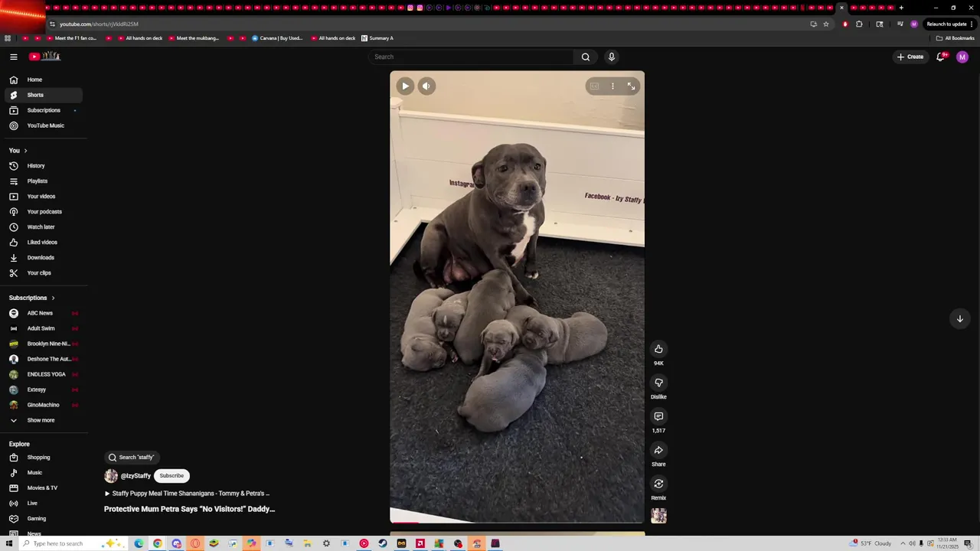The image size is (980, 551).
Task: Open Live under Explore
Action: coord(43,504)
